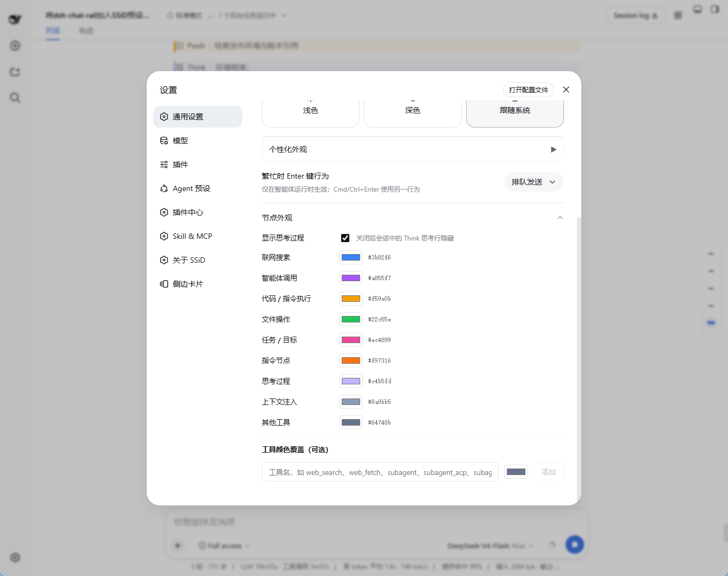
Task: Click the gear icon beside Skill & MCP
Action: (x=164, y=236)
